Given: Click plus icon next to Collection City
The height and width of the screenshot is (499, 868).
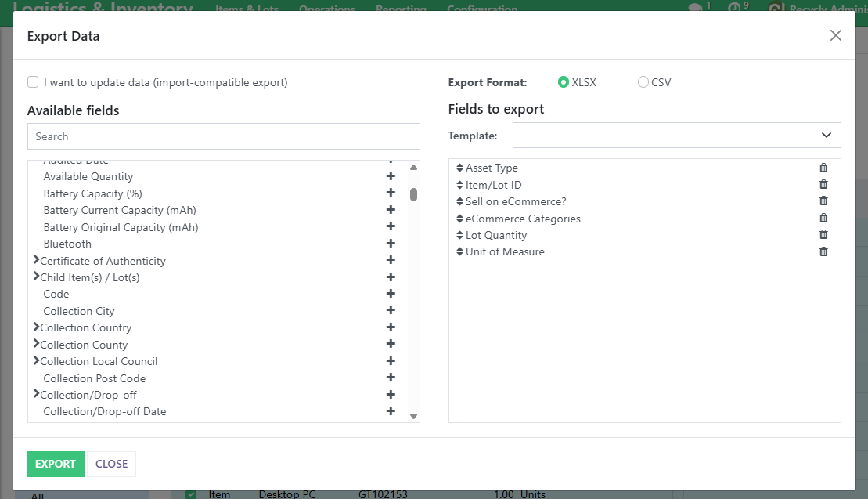Looking at the screenshot, I should [391, 311].
